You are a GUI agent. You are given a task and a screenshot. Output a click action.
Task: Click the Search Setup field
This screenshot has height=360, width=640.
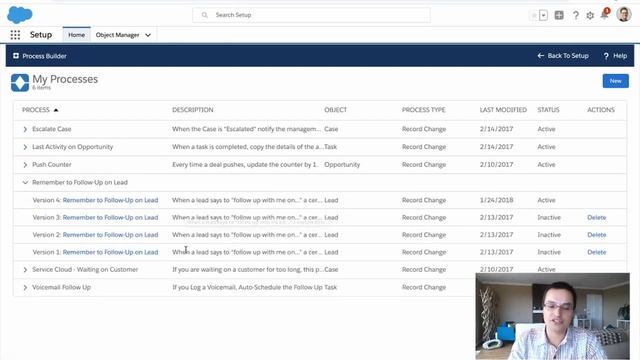[311, 15]
